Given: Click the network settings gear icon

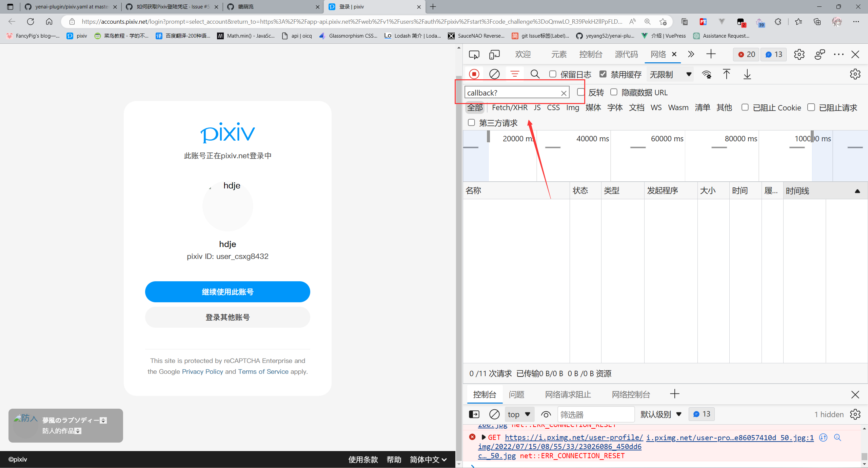Looking at the screenshot, I should [x=855, y=74].
